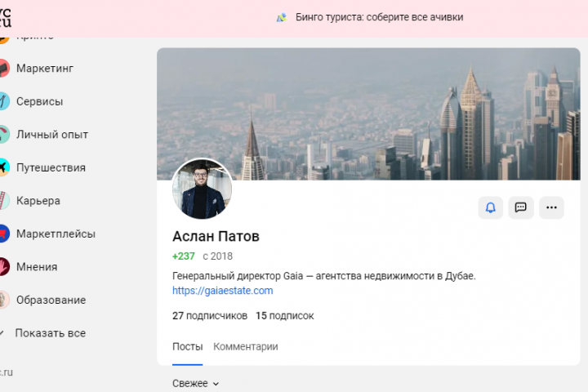The image size is (588, 392).
Task: Switch to the Посты tab
Action: tap(188, 346)
